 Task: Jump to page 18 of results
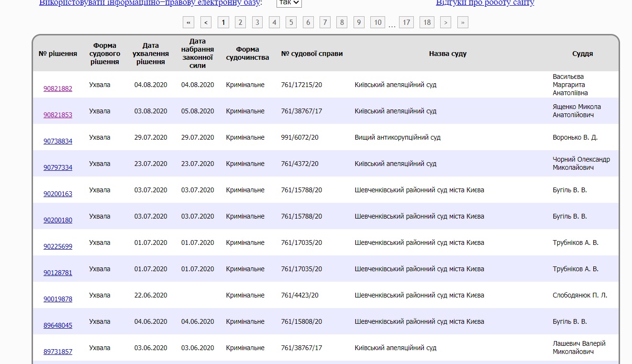coord(427,22)
